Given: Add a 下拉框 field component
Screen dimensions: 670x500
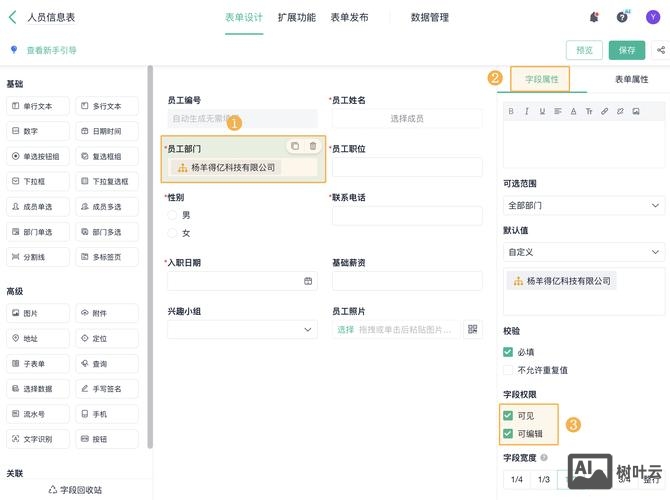Looking at the screenshot, I should (x=38, y=182).
